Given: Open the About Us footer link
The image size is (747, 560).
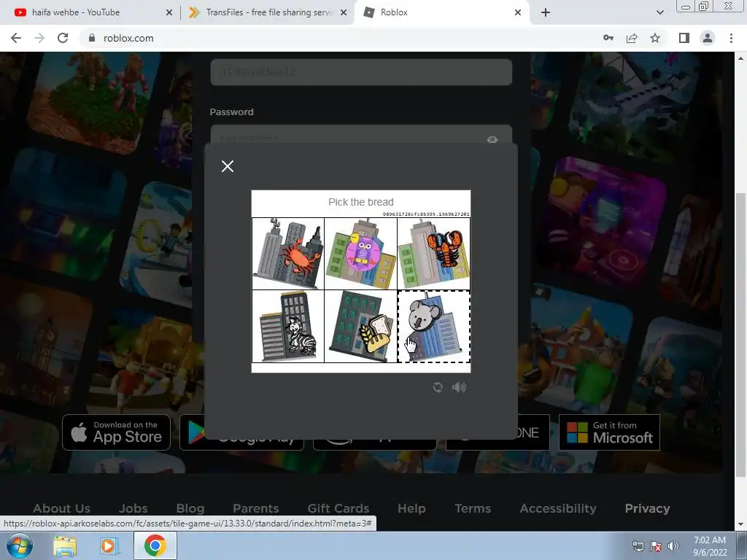Looking at the screenshot, I should (61, 508).
